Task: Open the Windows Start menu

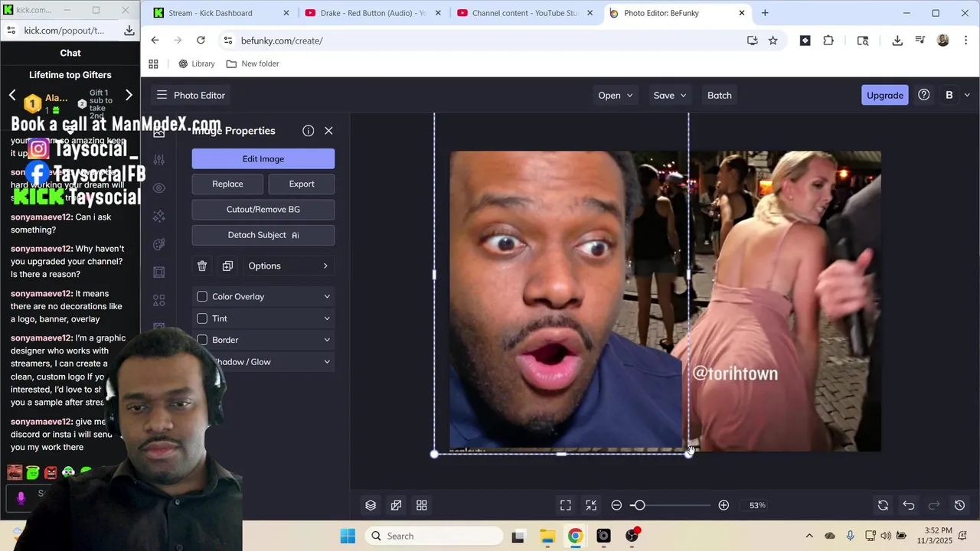Action: click(348, 536)
